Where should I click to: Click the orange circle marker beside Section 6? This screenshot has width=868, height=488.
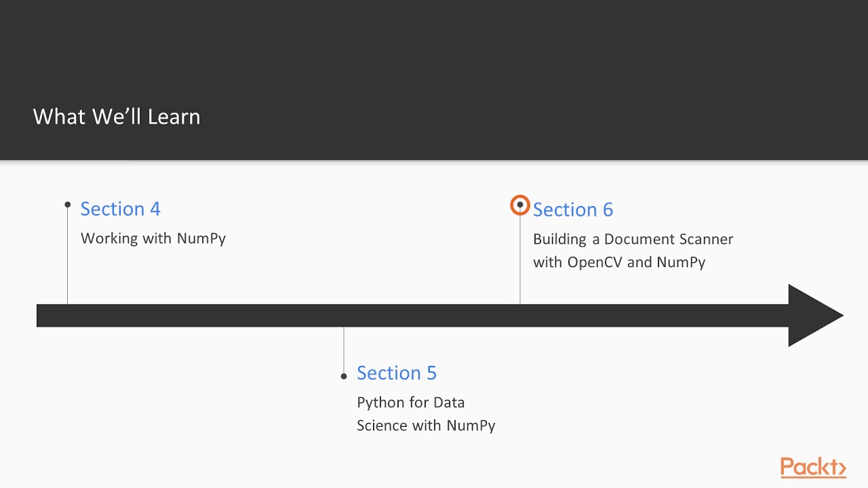520,205
